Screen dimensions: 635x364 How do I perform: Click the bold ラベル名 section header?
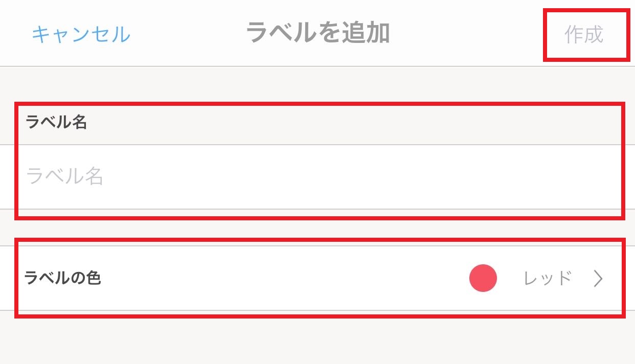56,123
